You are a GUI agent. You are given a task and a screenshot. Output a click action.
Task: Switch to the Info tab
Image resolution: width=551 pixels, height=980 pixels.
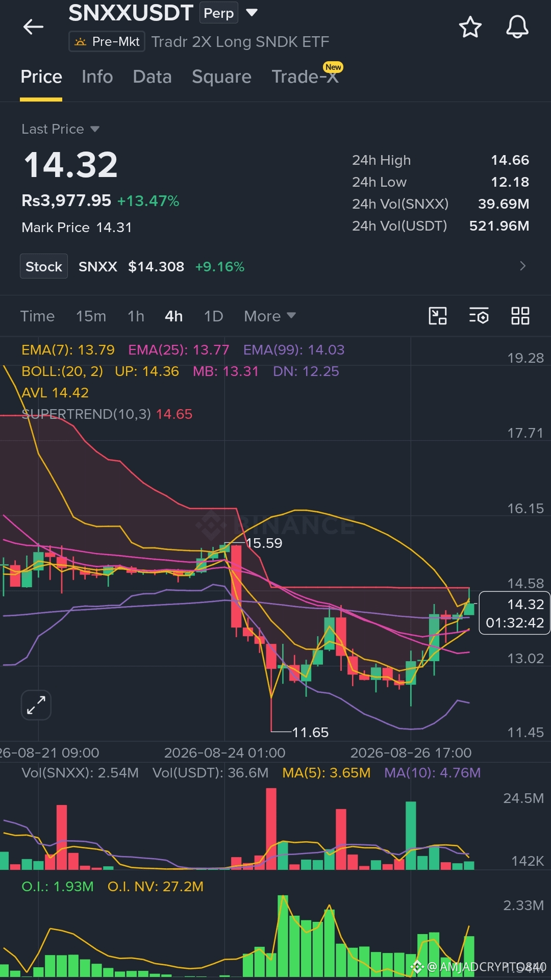pyautogui.click(x=97, y=77)
